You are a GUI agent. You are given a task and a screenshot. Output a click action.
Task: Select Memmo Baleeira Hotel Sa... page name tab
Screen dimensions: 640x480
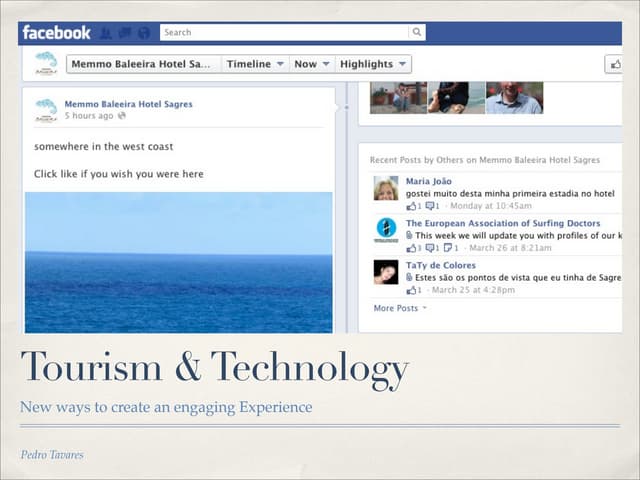point(143,64)
